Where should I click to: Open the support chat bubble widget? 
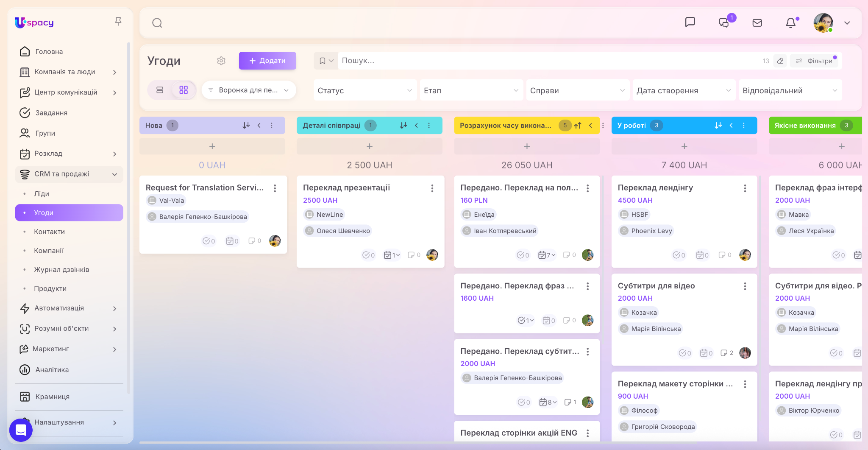point(21,430)
